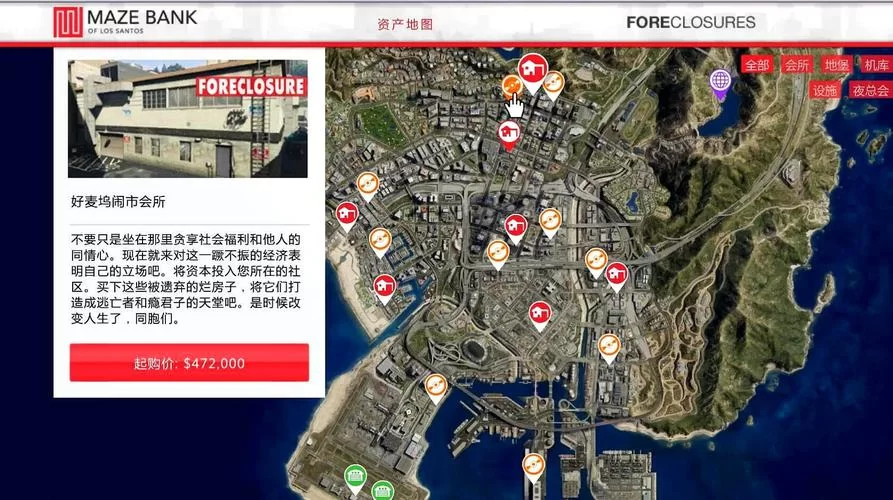The height and width of the screenshot is (500, 893).
Task: Select the purple globe facility pin by the lake
Action: [x=720, y=81]
